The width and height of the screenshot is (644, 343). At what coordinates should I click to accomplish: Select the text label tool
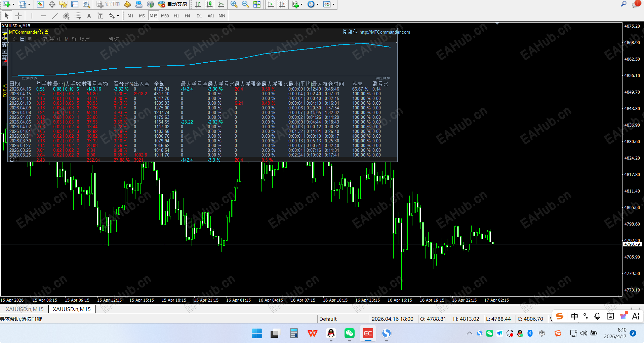[x=100, y=15]
